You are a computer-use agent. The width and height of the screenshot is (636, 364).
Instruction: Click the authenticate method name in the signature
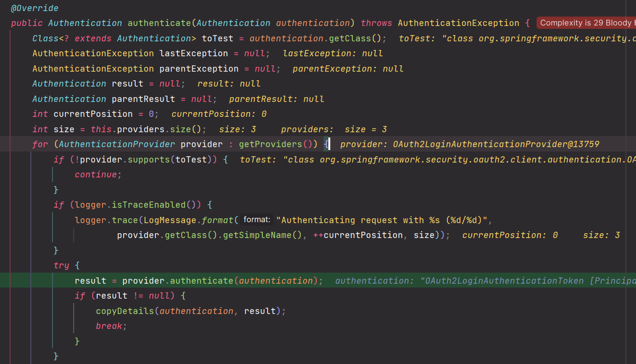[159, 23]
